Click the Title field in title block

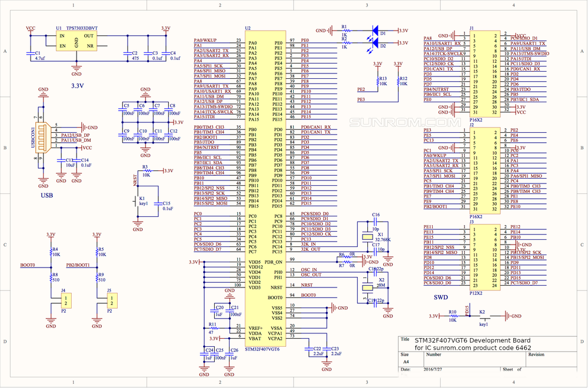(406, 340)
